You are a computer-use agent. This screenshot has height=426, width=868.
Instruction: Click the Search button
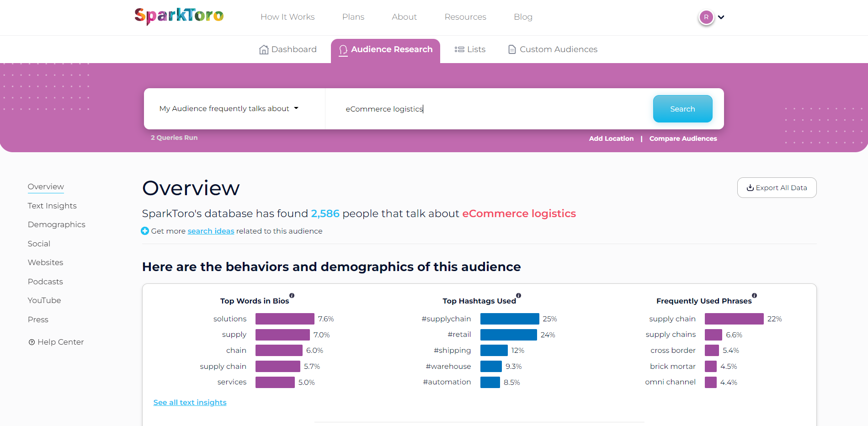(x=682, y=109)
